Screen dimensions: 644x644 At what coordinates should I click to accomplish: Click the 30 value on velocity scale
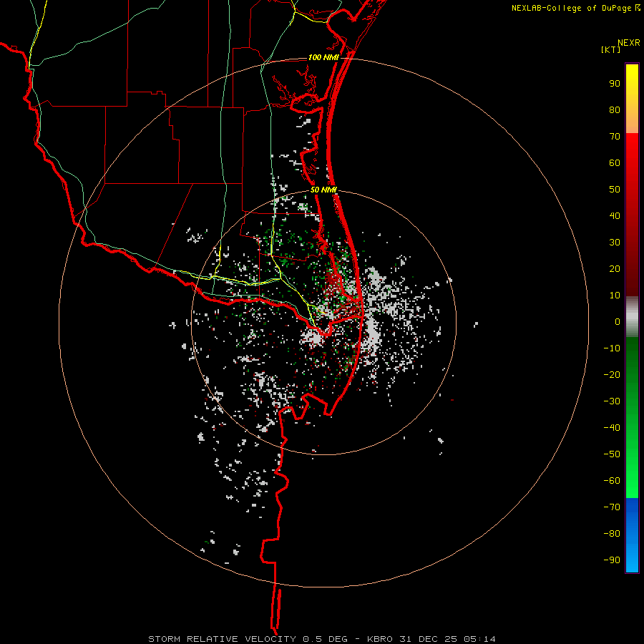615,243
